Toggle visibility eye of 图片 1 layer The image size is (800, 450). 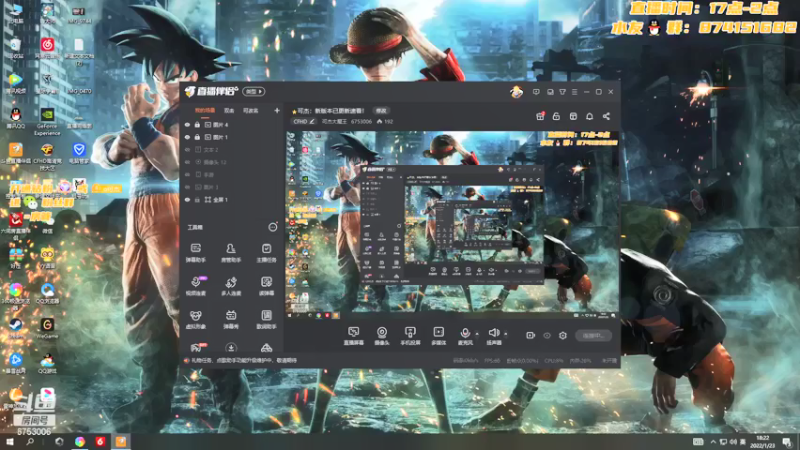coord(187,137)
